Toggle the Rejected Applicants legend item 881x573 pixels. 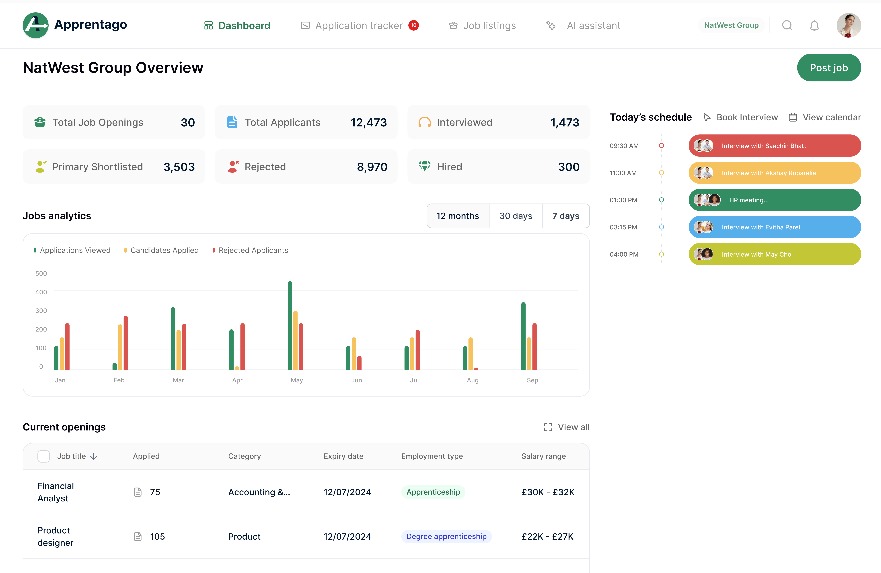[251, 250]
